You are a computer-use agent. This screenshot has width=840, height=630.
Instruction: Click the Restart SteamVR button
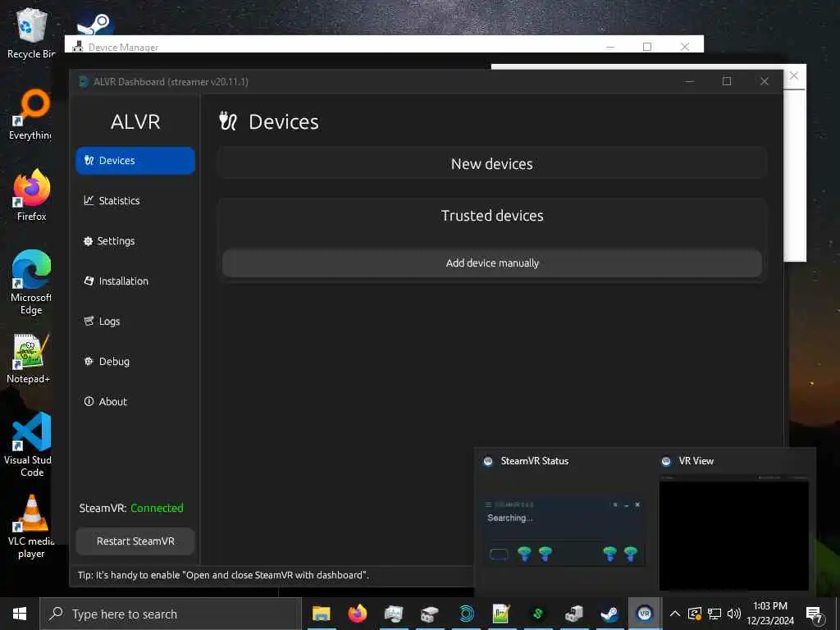pyautogui.click(x=135, y=541)
